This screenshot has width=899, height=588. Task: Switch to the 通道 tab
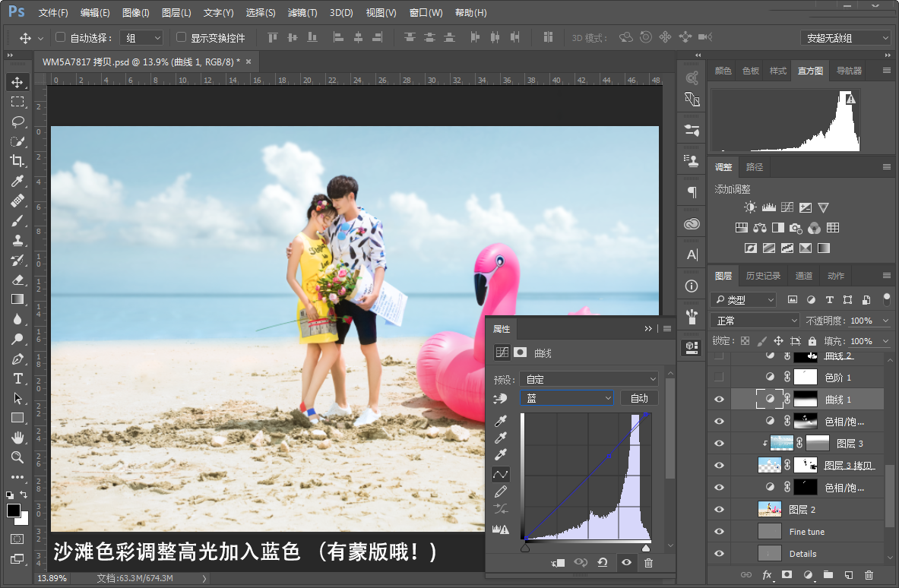(x=804, y=276)
